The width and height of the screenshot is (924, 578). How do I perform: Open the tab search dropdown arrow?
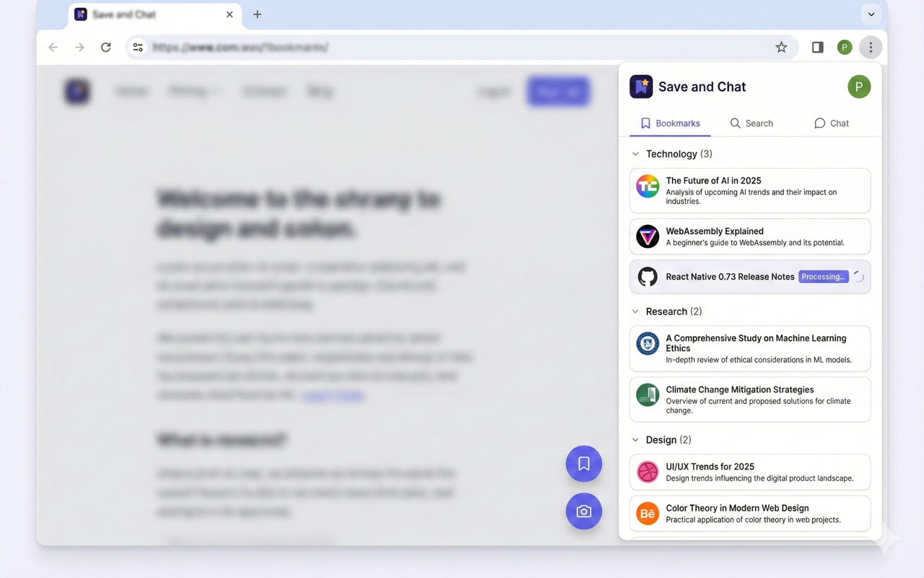(871, 14)
